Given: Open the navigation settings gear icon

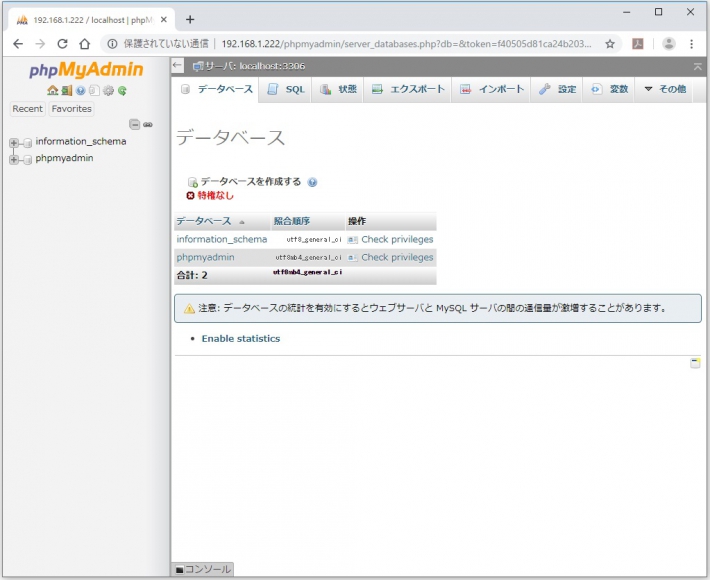Looking at the screenshot, I should pos(108,90).
